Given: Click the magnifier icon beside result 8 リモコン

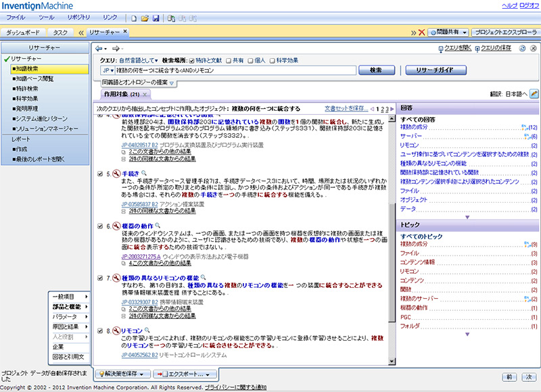Looking at the screenshot, I should coord(147,330).
